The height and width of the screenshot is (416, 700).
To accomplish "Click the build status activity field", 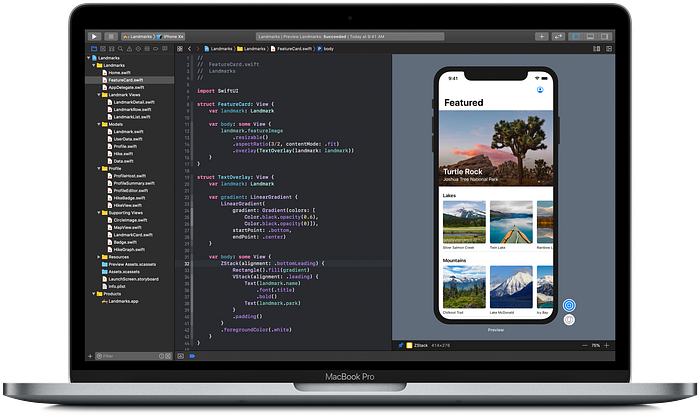I will (350, 37).
